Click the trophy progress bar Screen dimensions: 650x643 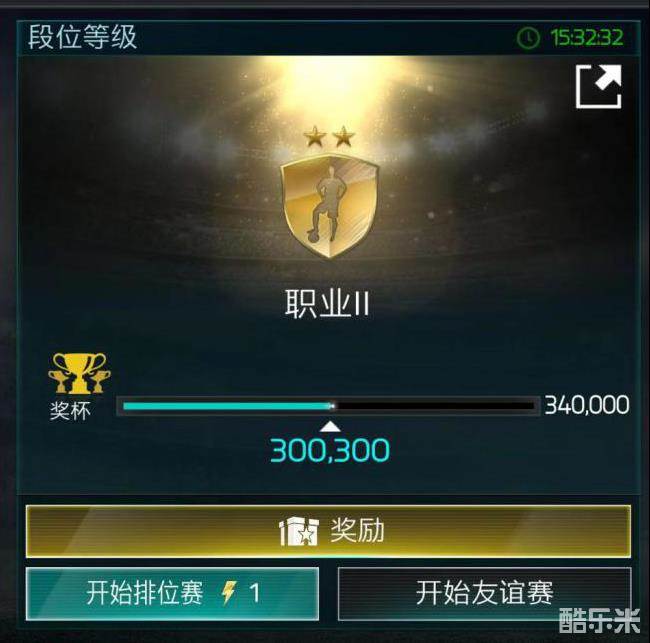click(x=328, y=406)
